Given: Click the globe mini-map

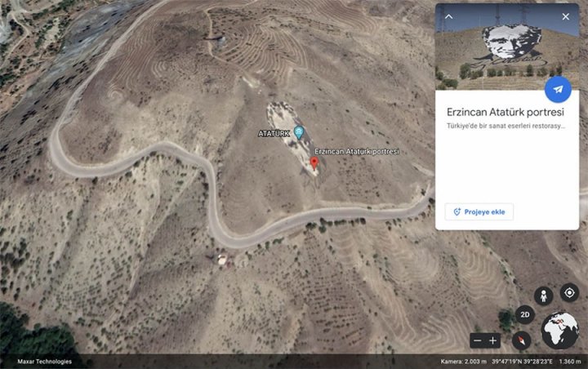Looking at the screenshot, I should 560,331.
